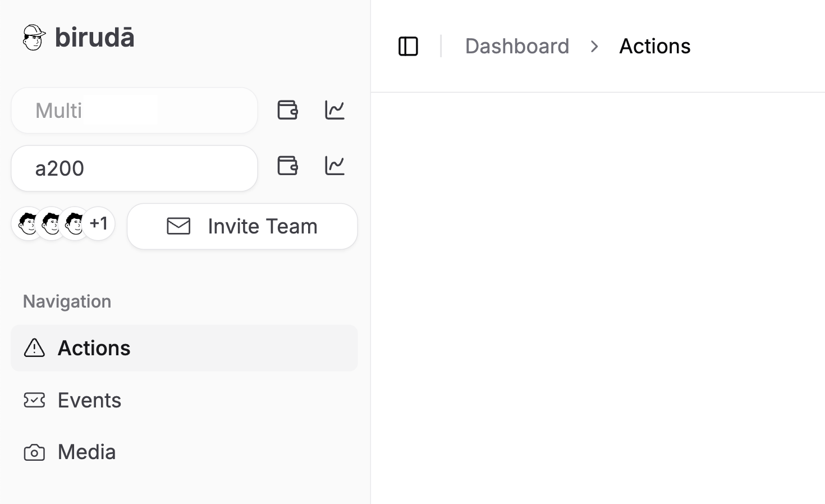Image resolution: width=825 pixels, height=504 pixels.
Task: Open the analytics chart icon beside the Multi field
Action: pyautogui.click(x=334, y=110)
